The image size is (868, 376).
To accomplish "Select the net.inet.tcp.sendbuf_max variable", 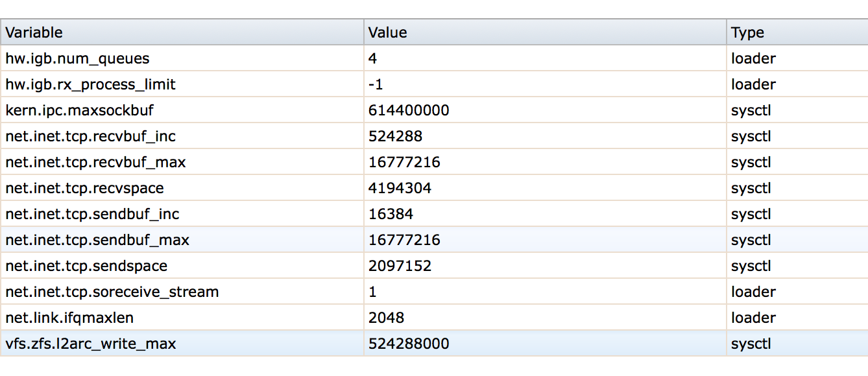I will point(97,240).
